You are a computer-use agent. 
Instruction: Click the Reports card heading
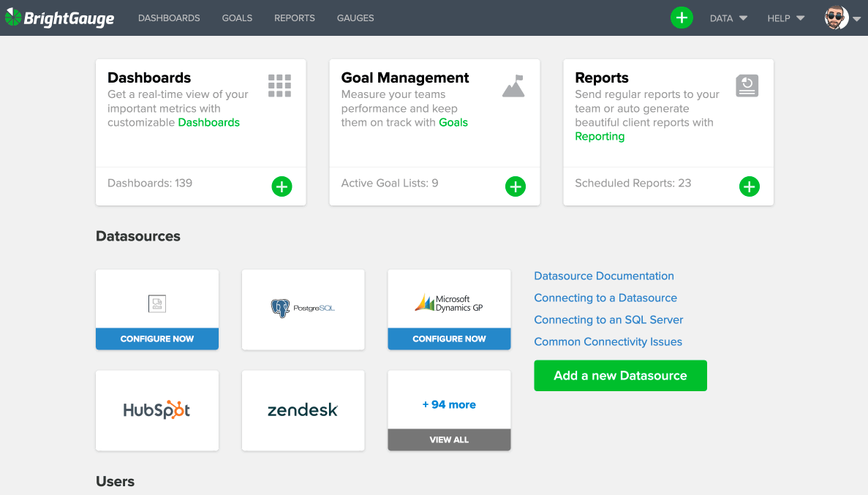click(x=602, y=78)
